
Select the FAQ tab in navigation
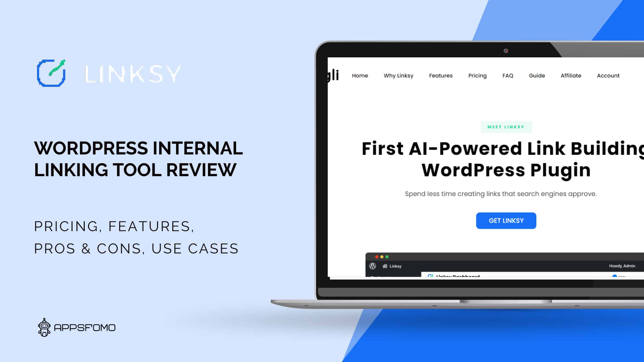coord(508,76)
